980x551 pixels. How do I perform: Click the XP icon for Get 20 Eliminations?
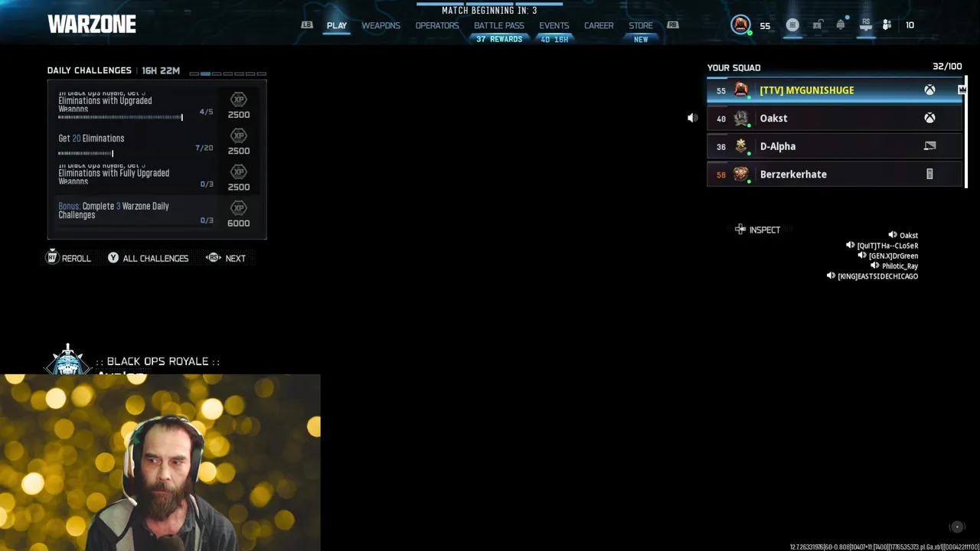pos(239,136)
